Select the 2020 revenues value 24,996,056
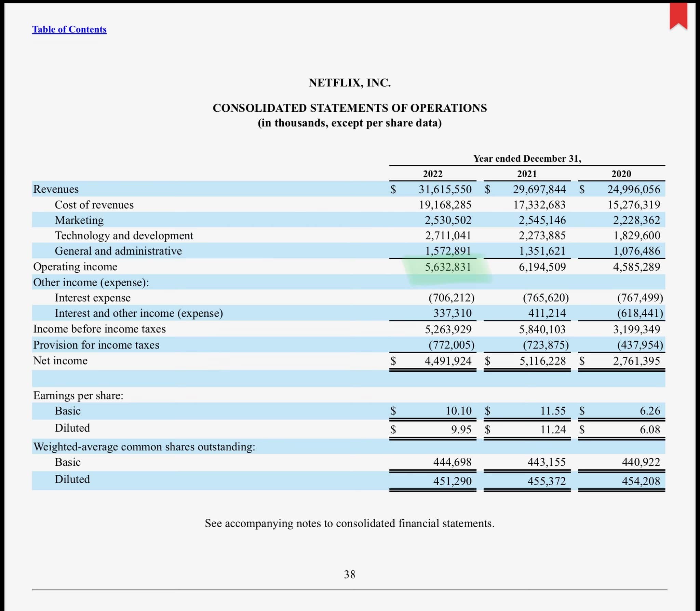Screen dimensions: 700x611 coord(634,189)
